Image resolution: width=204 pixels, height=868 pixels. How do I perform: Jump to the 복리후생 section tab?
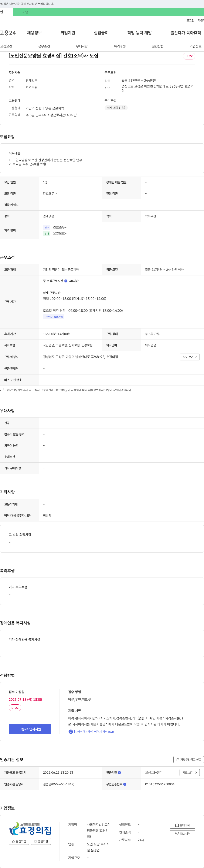point(120,46)
